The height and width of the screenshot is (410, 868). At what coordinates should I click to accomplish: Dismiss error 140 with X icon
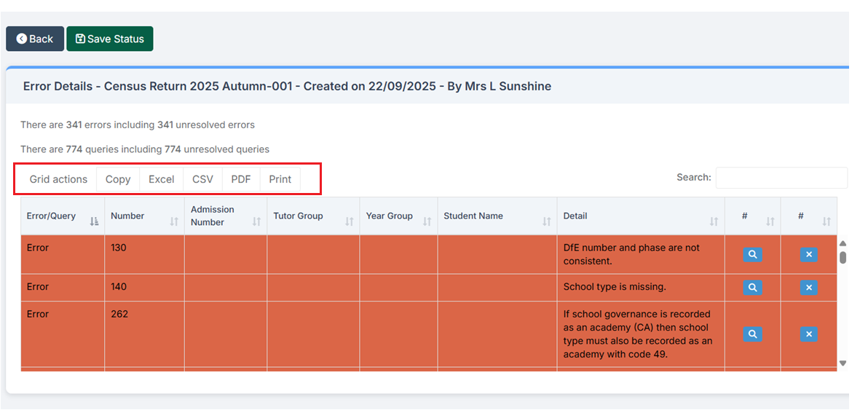pyautogui.click(x=808, y=288)
